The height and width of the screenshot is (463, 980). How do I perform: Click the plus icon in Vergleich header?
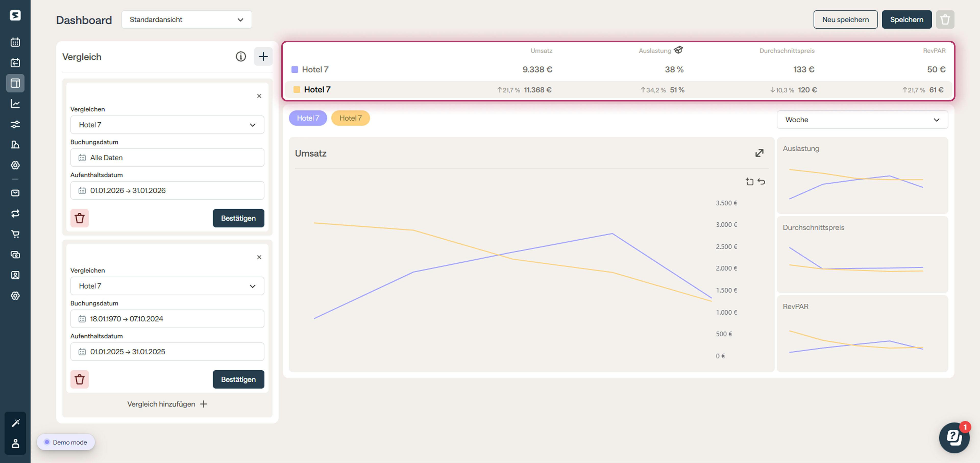263,57
